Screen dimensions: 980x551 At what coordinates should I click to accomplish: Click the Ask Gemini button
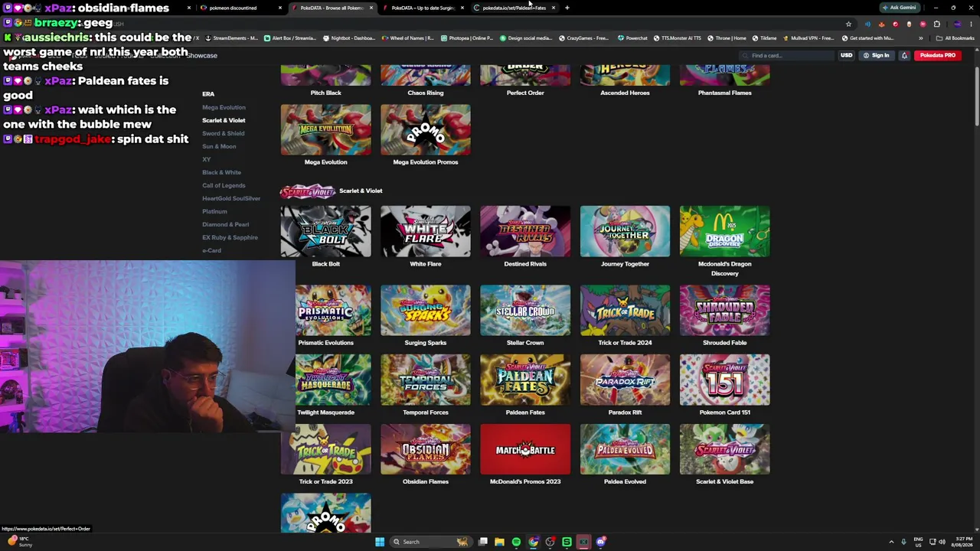pyautogui.click(x=900, y=8)
